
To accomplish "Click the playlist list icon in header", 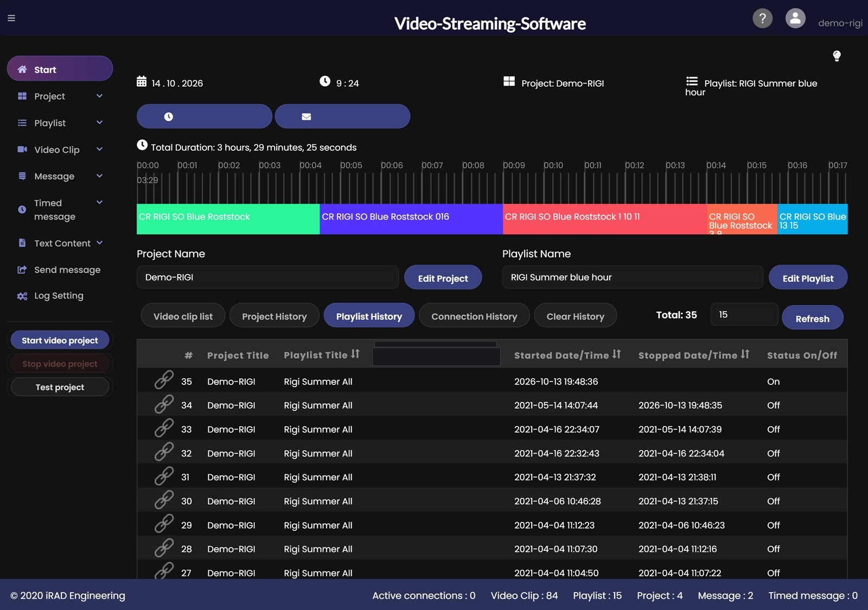I will (x=692, y=81).
